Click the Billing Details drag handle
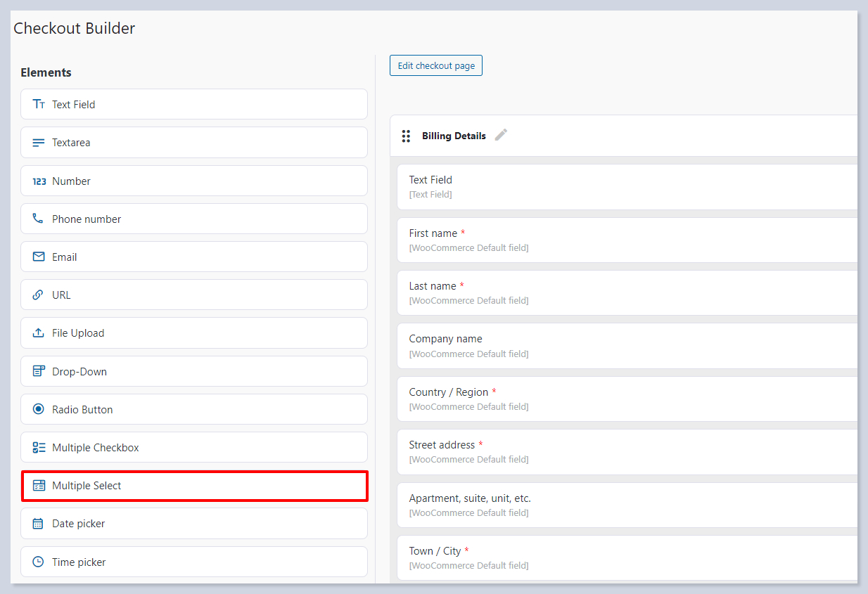Viewport: 868px width, 594px height. [x=406, y=136]
